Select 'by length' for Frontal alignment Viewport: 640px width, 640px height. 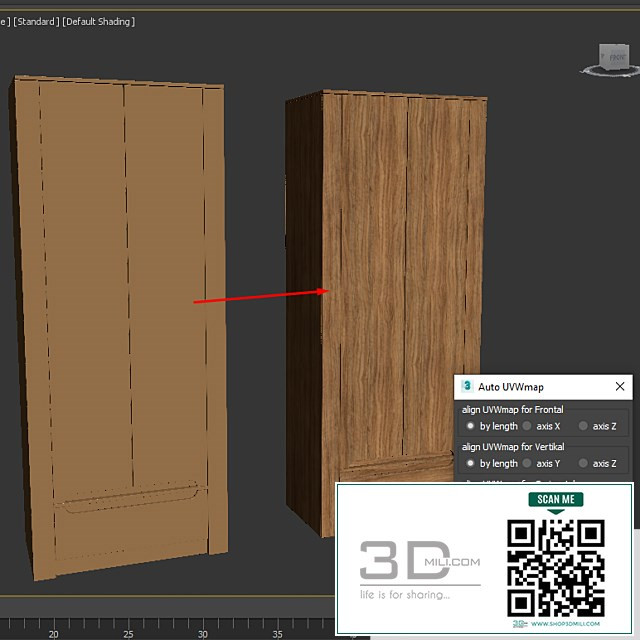[x=470, y=426]
